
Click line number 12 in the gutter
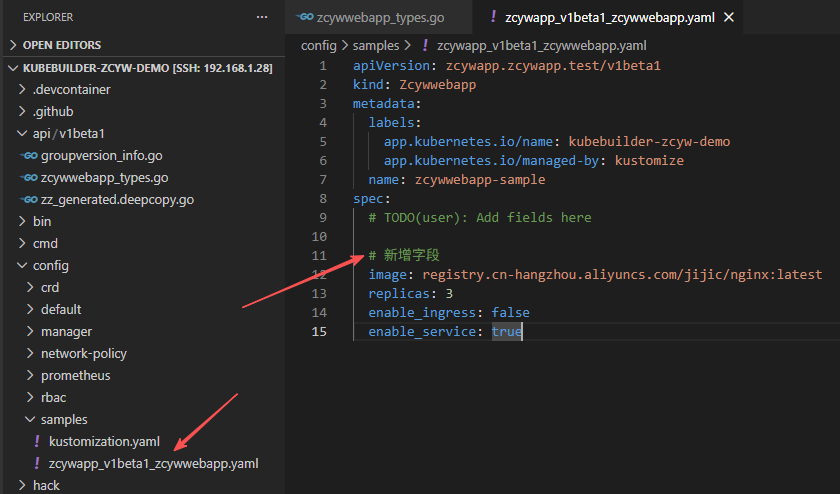tap(320, 274)
